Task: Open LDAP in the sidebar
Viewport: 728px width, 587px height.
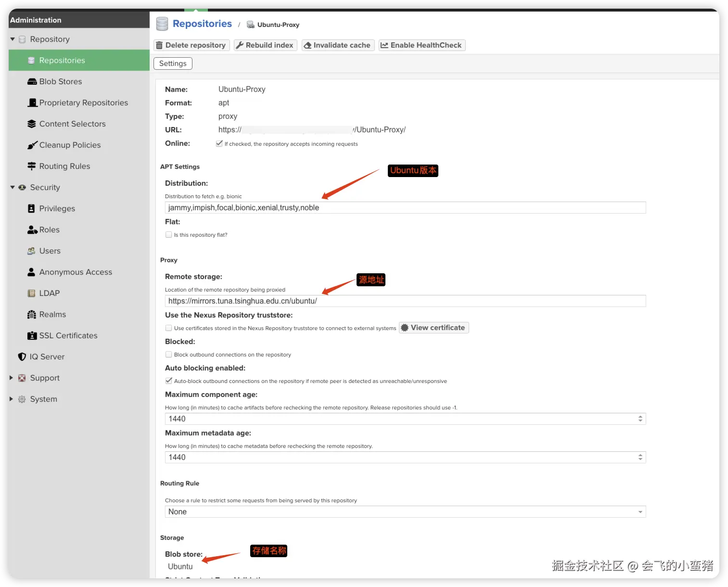Action: tap(79, 293)
